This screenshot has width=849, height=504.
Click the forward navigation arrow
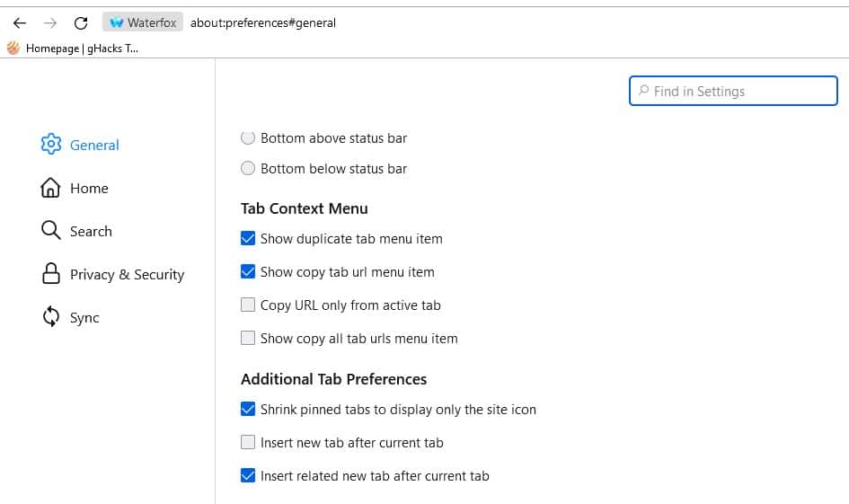coord(49,22)
